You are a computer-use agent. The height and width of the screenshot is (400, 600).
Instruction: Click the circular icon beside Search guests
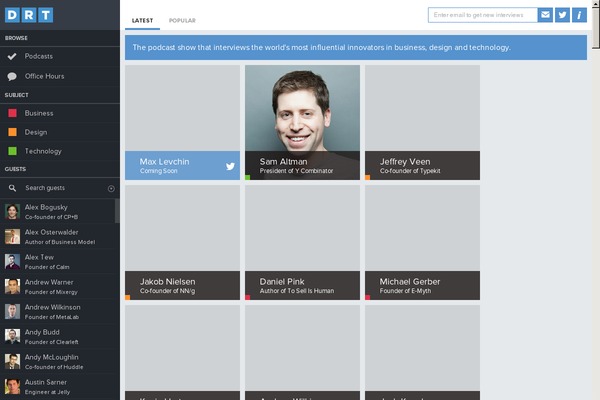[111, 188]
